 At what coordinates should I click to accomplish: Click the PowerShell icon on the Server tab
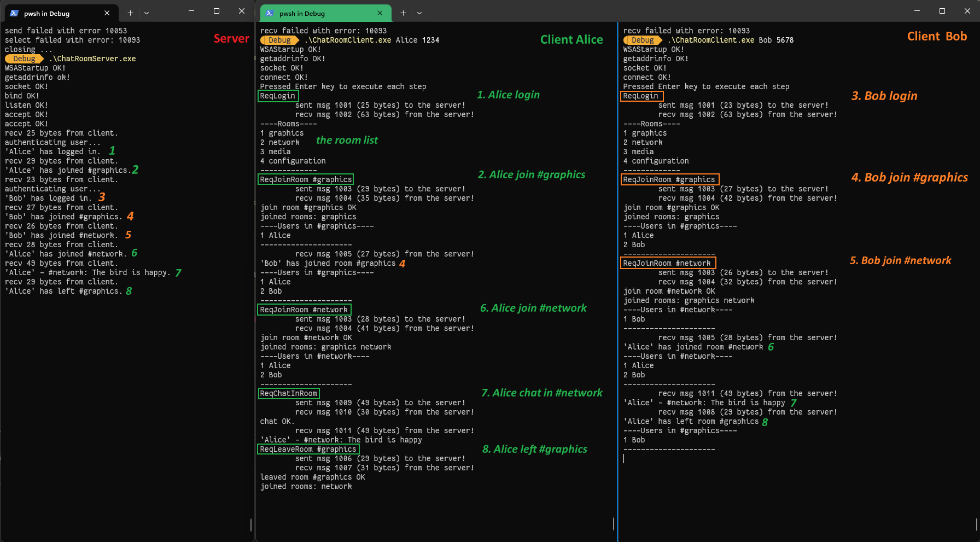click(14, 13)
